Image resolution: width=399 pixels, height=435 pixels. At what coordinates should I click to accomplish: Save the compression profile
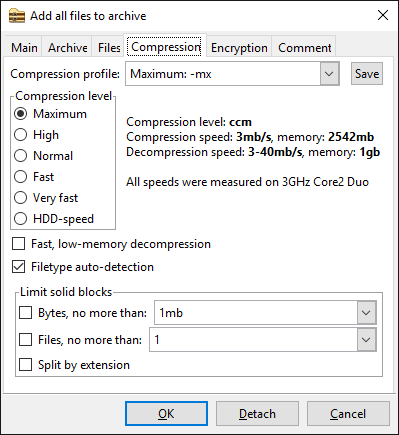pyautogui.click(x=367, y=74)
